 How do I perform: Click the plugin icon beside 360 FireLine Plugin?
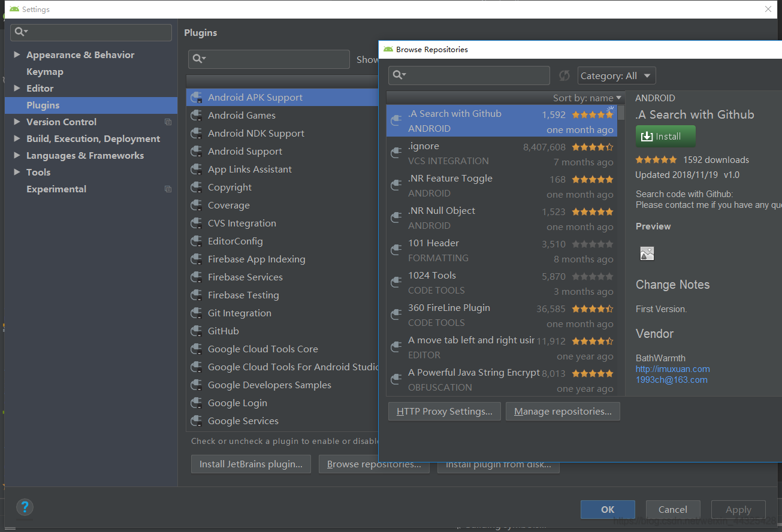(395, 315)
